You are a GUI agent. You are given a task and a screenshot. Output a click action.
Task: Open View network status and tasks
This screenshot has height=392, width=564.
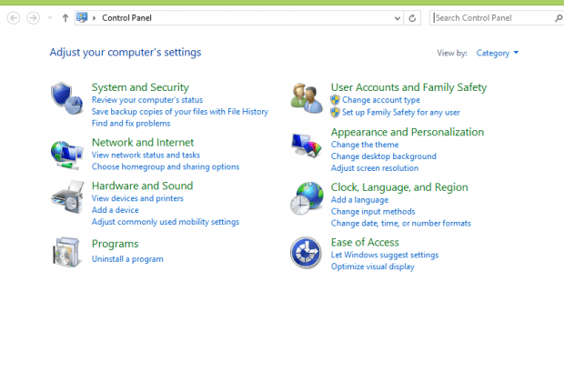click(x=146, y=155)
